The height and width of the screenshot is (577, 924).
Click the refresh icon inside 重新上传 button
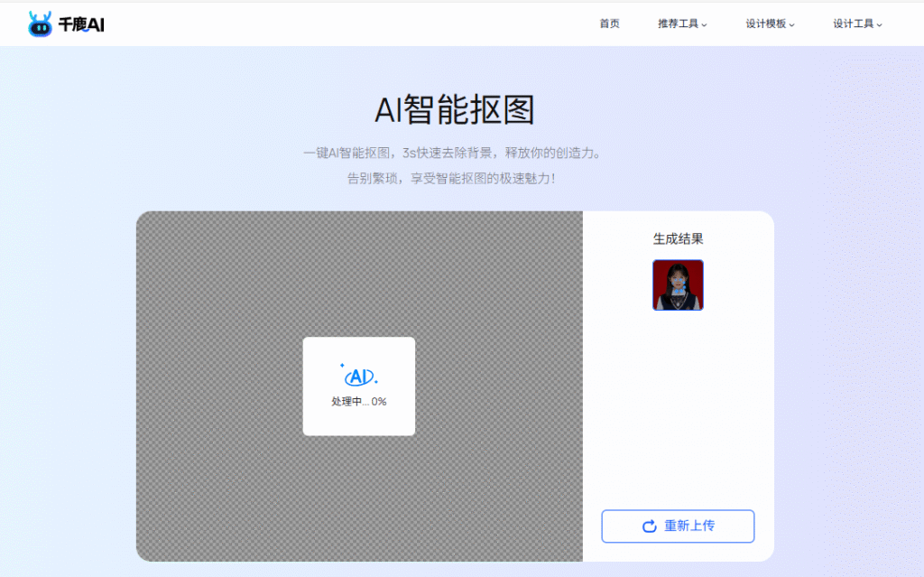pos(647,526)
